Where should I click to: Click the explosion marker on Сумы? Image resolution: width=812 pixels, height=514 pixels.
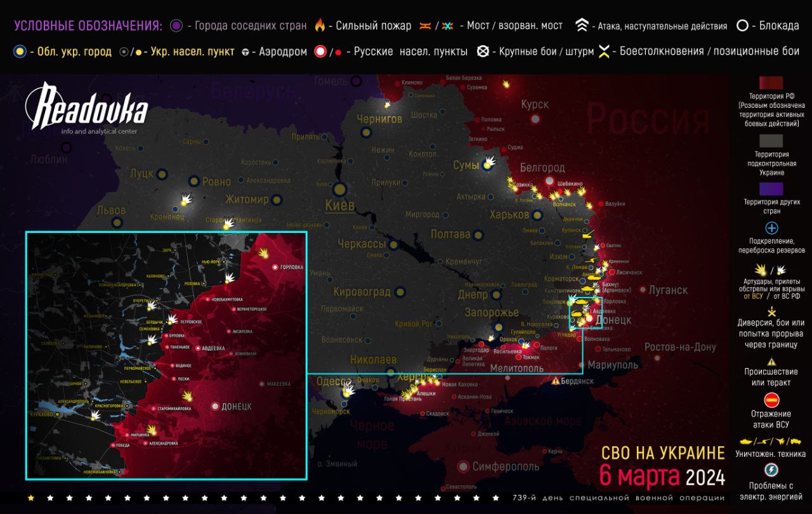(489, 162)
